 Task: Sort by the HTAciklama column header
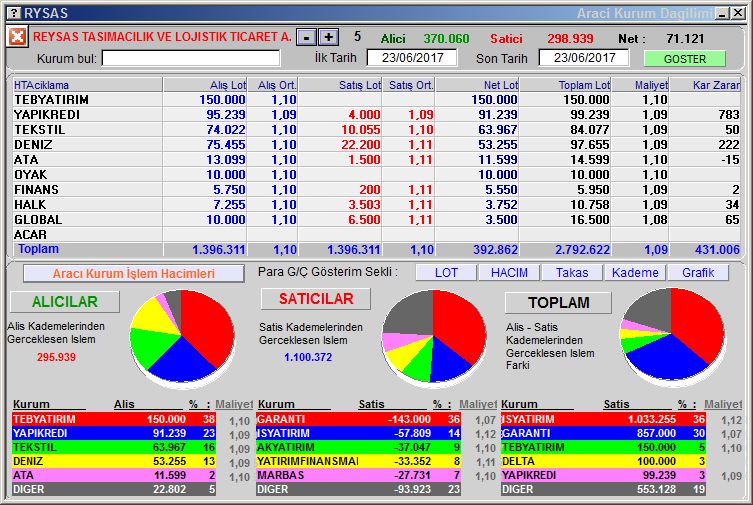click(x=88, y=85)
